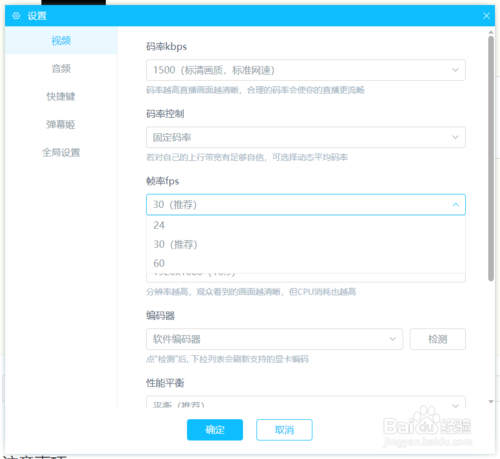Click the chevron arrow in 编码器 field
The height and width of the screenshot is (459, 500).
(393, 339)
